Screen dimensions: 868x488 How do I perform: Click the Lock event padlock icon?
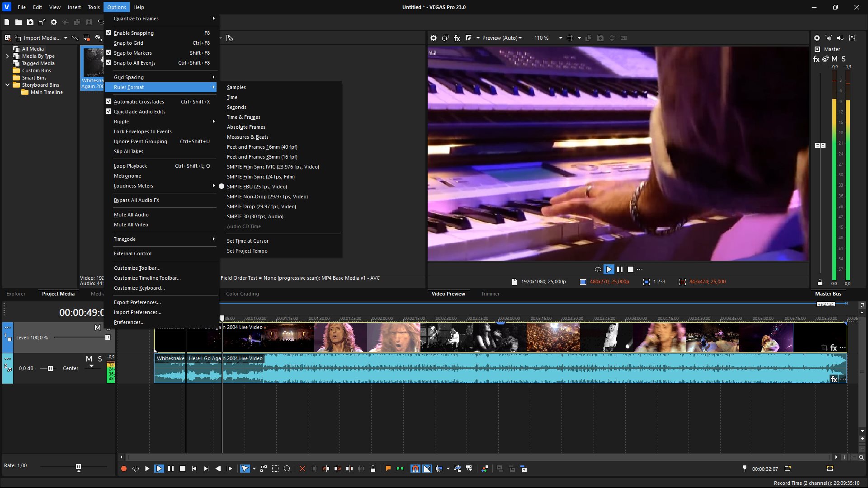(373, 469)
